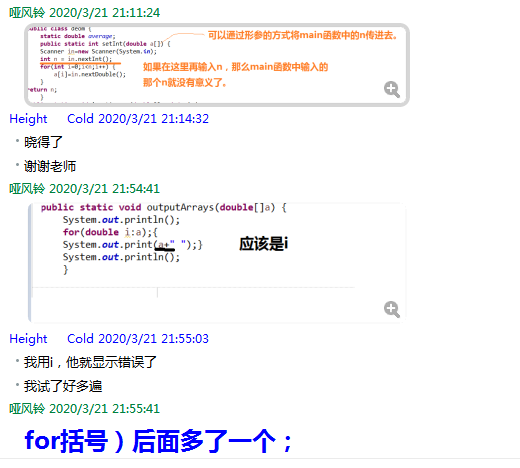Image resolution: width=520 pixels, height=468 pixels.
Task: Click the message 我试了好多遍
Action: [63, 386]
